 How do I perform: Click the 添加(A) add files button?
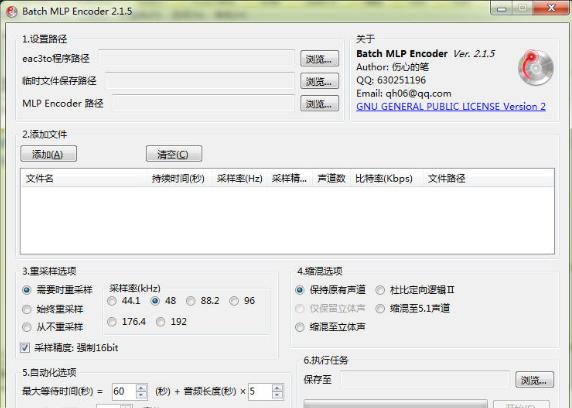(x=49, y=154)
